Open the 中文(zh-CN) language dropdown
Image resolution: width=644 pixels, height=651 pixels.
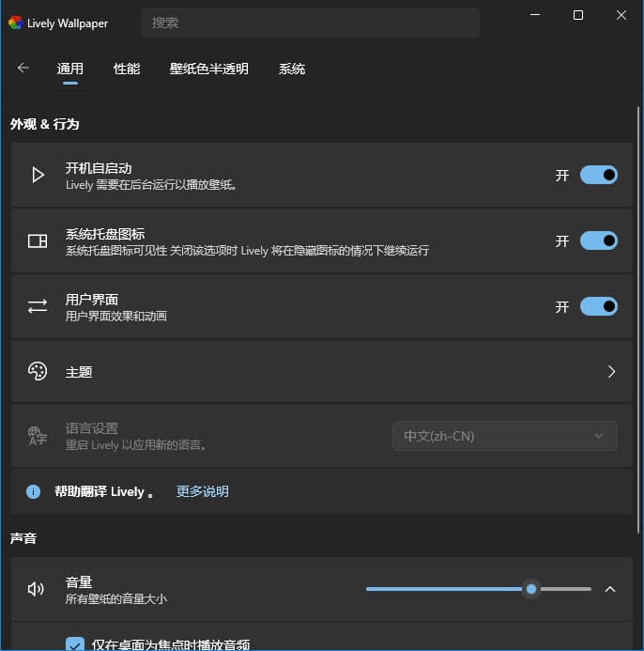pos(504,436)
